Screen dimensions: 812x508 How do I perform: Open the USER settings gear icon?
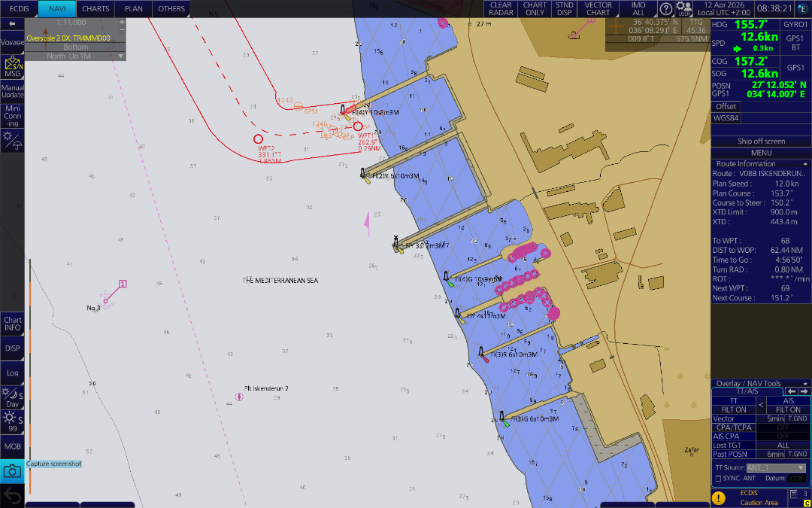[683, 9]
